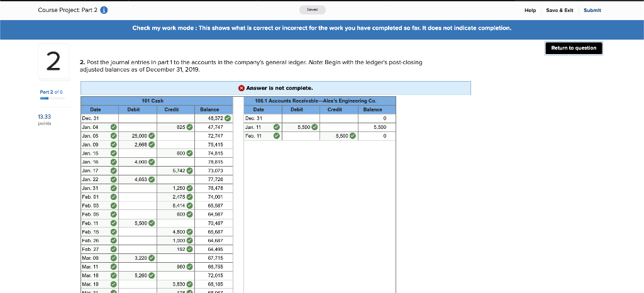Click the check icon beside Cash Jan. 15 date

pyautogui.click(x=113, y=153)
